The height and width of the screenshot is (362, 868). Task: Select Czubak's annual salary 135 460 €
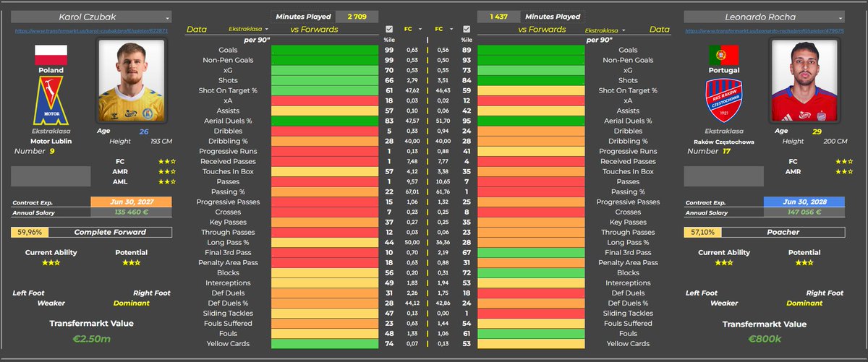tap(131, 213)
